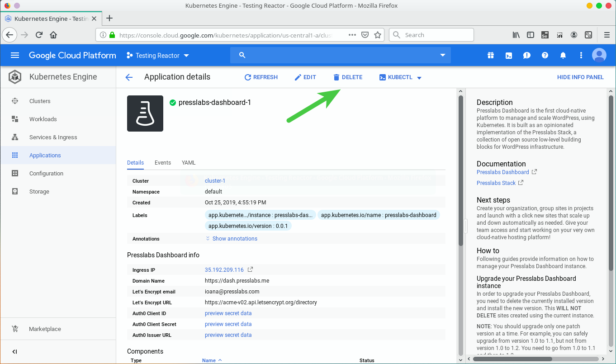Open Firefox application menu
The width and height of the screenshot is (616, 364).
click(607, 35)
